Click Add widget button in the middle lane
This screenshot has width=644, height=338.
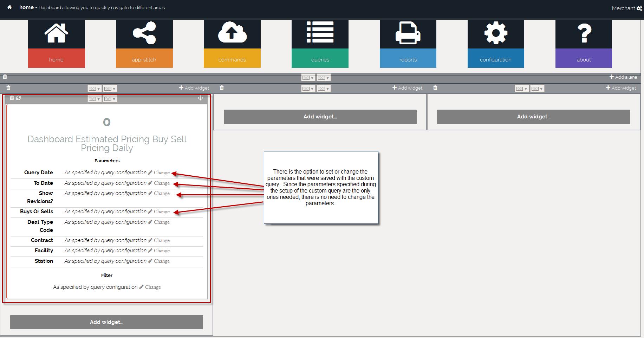(320, 117)
